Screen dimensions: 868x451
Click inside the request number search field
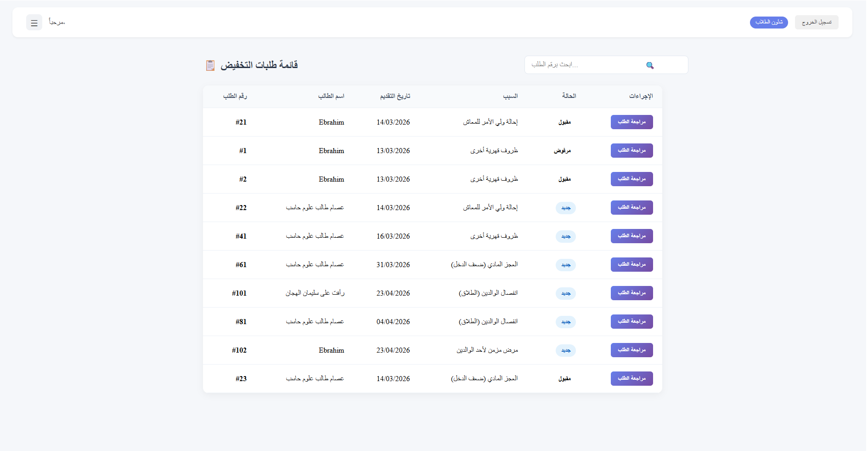(x=597, y=65)
